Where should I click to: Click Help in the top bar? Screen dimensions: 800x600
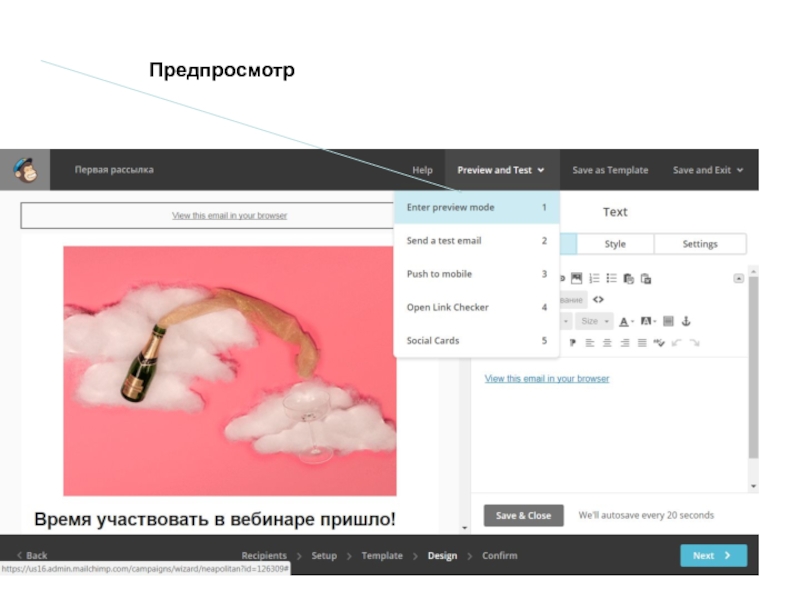point(422,170)
